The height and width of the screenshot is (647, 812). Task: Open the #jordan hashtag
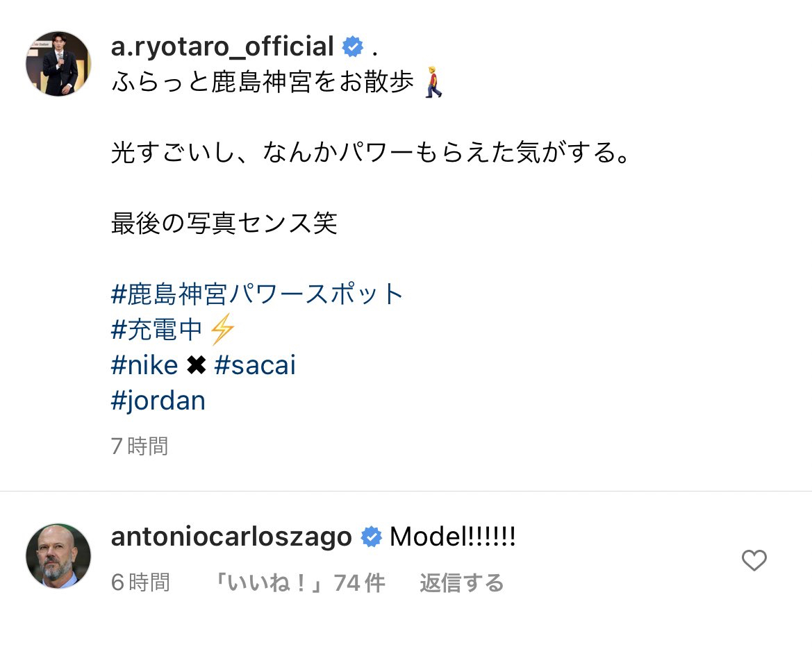158,402
